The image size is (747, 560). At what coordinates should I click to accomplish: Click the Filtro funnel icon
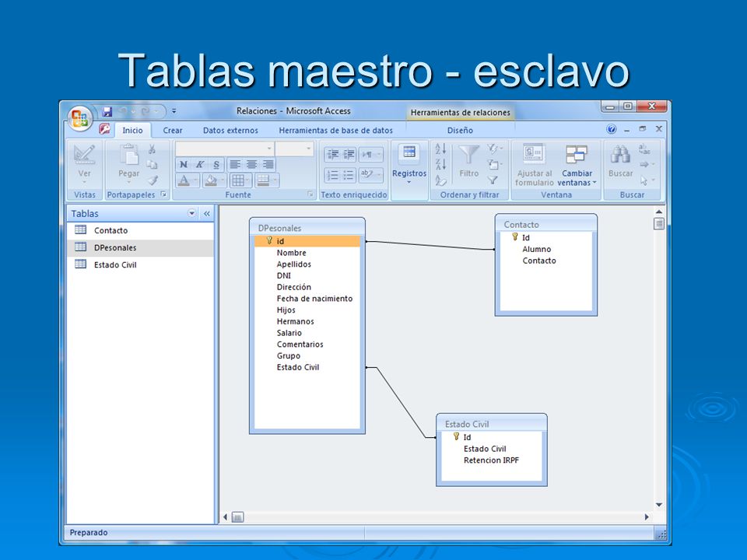pos(468,156)
